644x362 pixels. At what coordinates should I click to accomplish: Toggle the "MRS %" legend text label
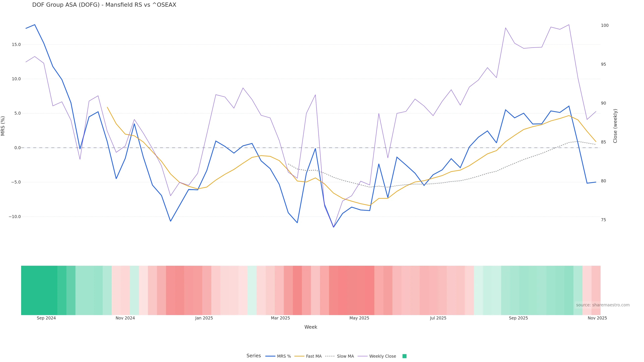coord(284,356)
